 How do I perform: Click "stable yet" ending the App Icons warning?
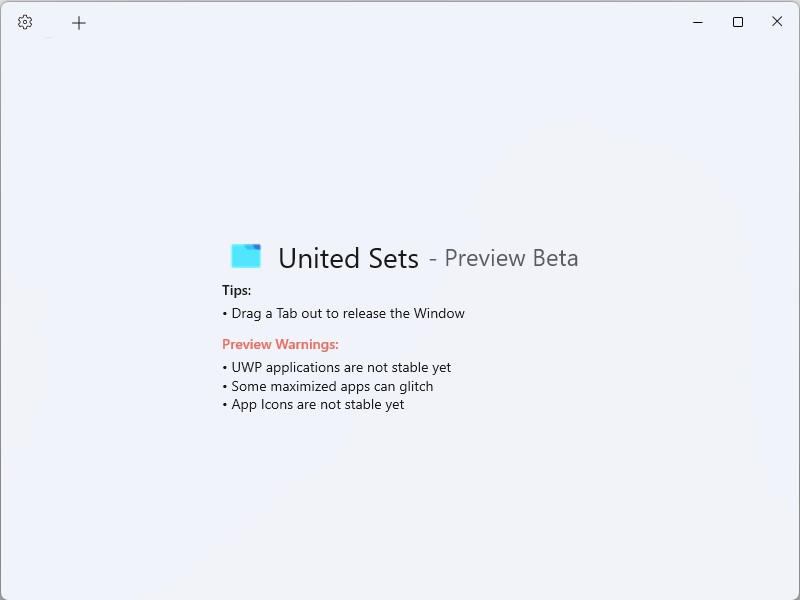point(372,404)
